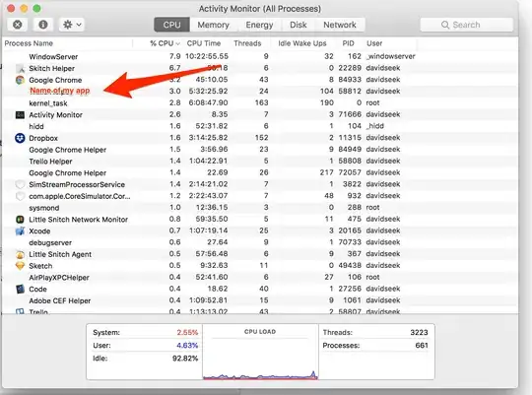The width and height of the screenshot is (532, 395).
Task: Sort by Idle Wake Ups column header
Action: 302,43
